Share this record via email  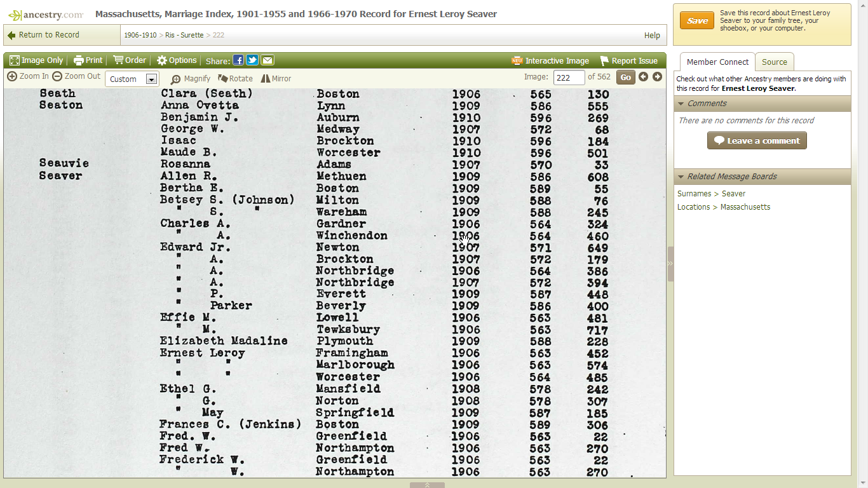tap(267, 60)
